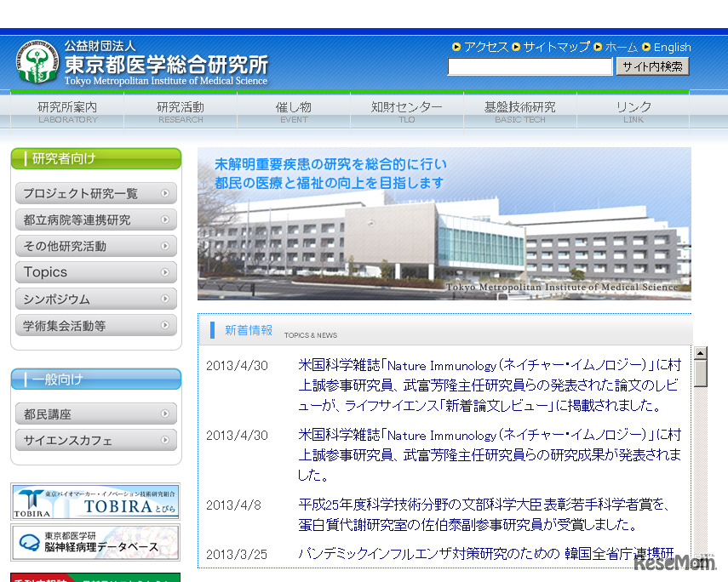Image resolution: width=728 pixels, height=582 pixels.
Task: Click the 脳神経病理データベース banner
Action: point(95,543)
